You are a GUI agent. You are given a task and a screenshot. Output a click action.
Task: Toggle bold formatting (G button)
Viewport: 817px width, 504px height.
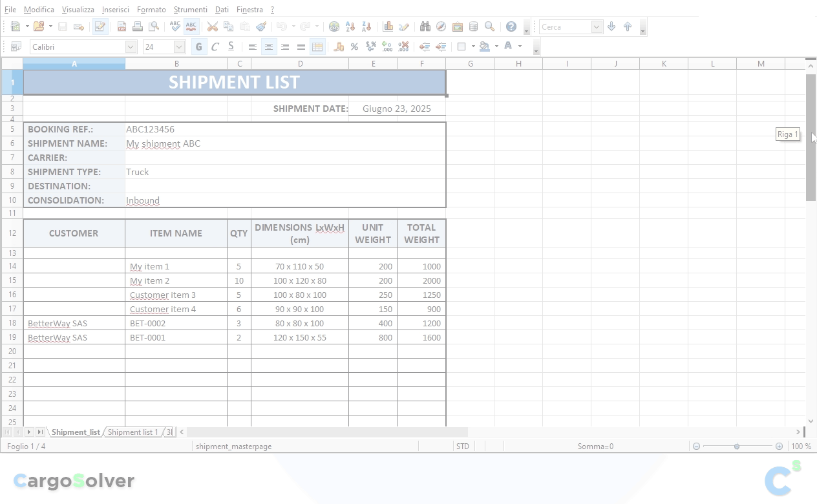click(199, 47)
